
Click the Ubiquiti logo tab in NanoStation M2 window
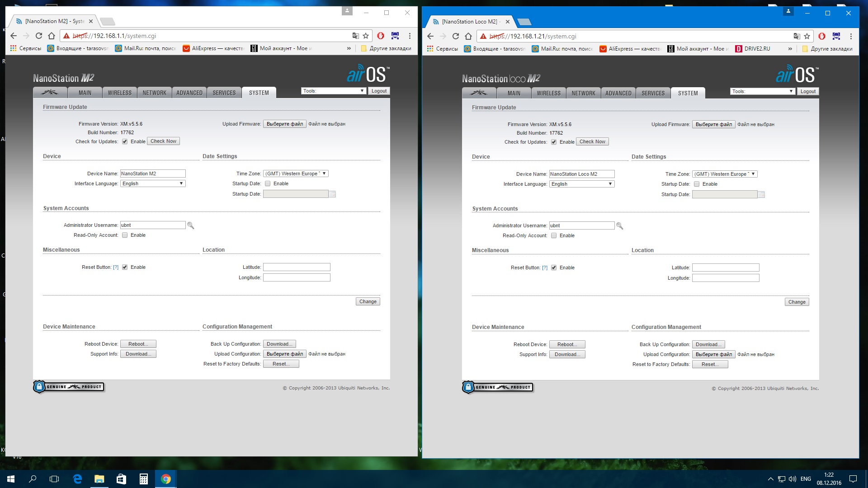point(50,93)
